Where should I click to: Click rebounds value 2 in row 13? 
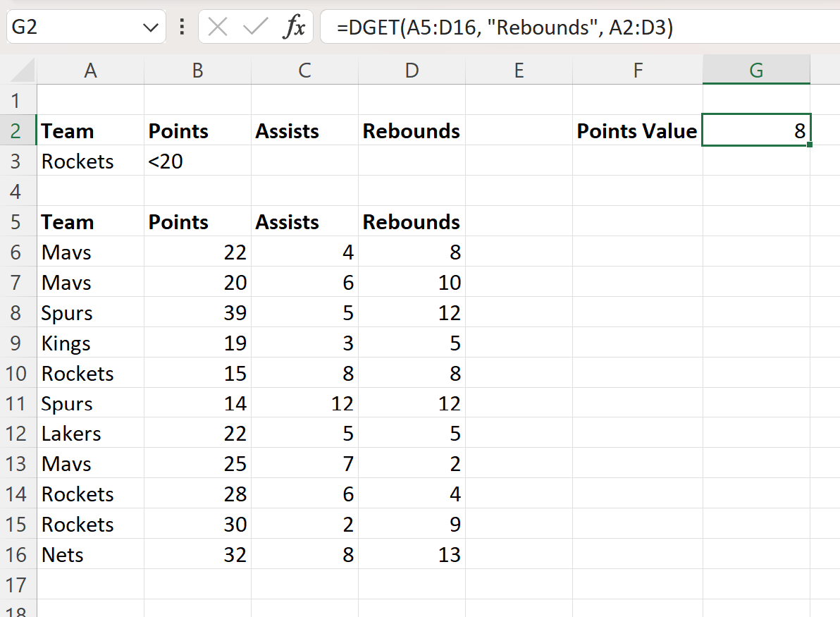click(412, 464)
